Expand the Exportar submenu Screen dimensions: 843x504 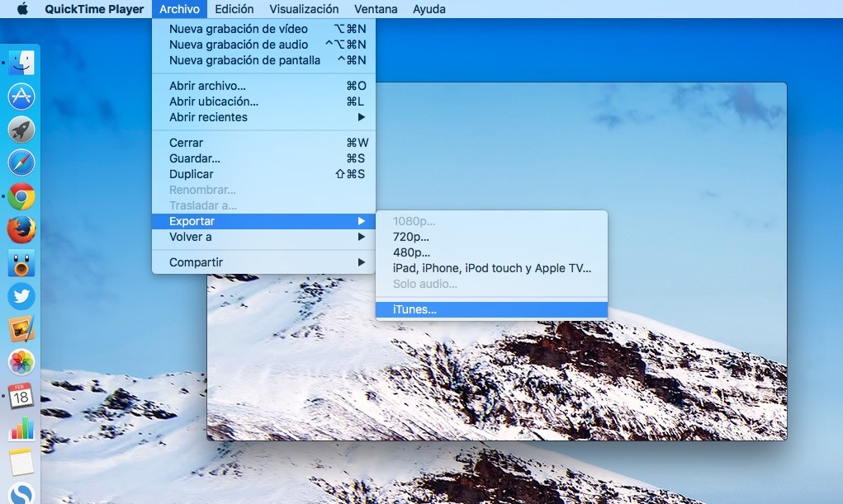(x=263, y=221)
